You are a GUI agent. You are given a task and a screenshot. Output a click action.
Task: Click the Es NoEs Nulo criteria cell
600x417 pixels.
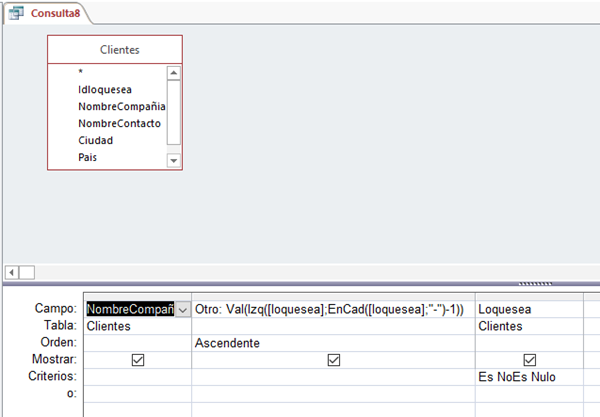[530, 377]
